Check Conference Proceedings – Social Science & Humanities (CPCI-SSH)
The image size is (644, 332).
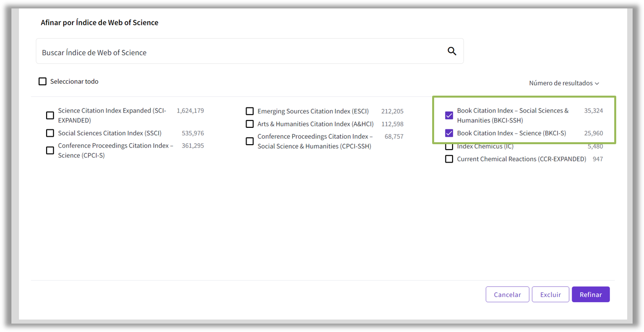coord(250,141)
